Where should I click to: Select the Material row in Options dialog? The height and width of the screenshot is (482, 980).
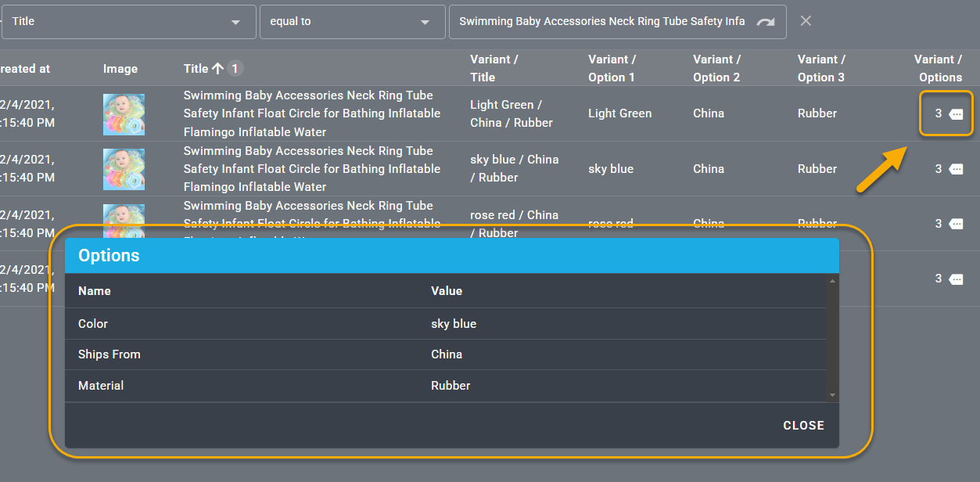(x=445, y=386)
